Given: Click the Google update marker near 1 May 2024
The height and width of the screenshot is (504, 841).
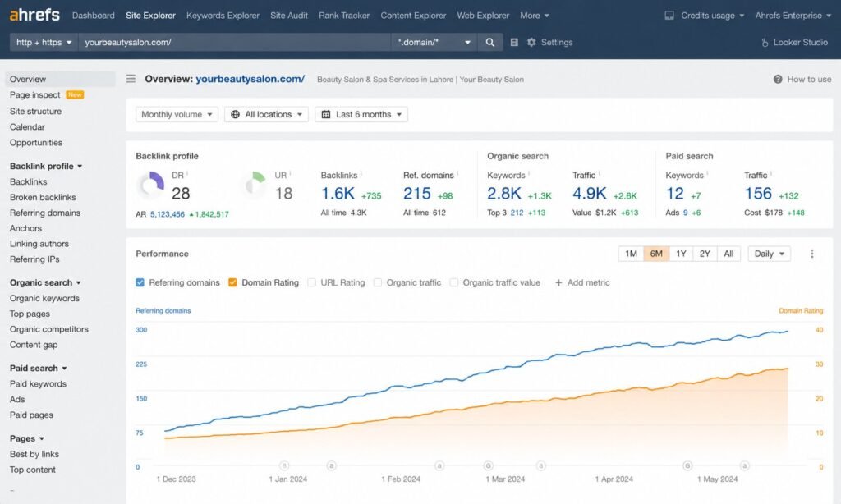Looking at the screenshot, I should click(687, 465).
